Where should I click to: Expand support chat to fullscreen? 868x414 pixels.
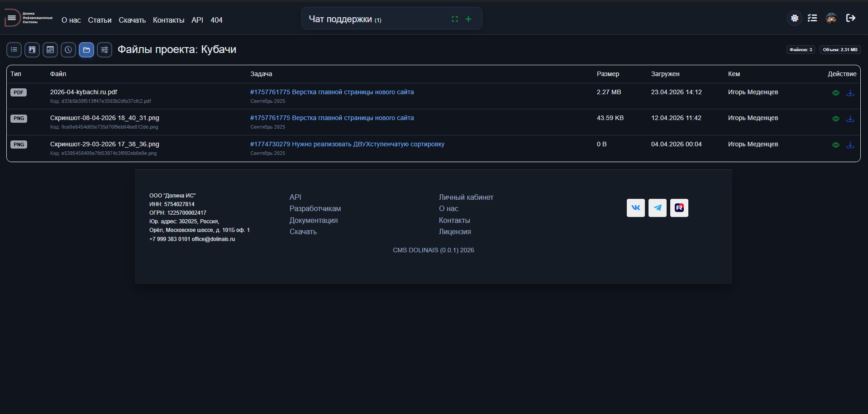pyautogui.click(x=455, y=19)
